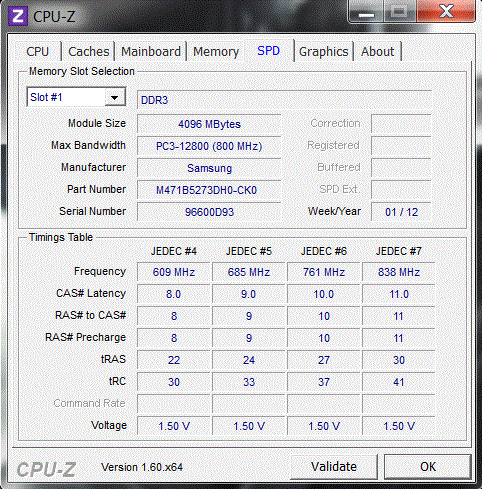Click tRC value 33
Viewport: 482px width, 489px height.
coord(249,382)
